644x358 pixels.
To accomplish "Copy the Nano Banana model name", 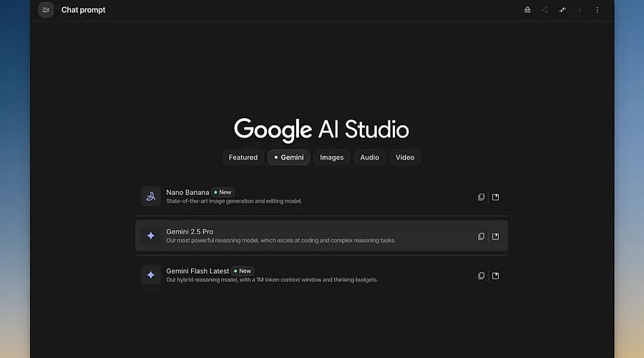I will pyautogui.click(x=481, y=197).
